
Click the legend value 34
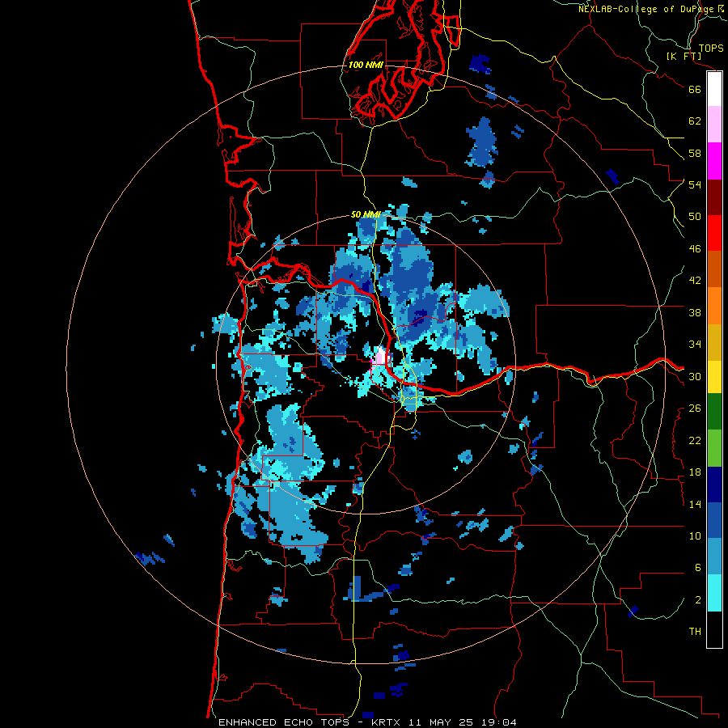click(x=695, y=345)
